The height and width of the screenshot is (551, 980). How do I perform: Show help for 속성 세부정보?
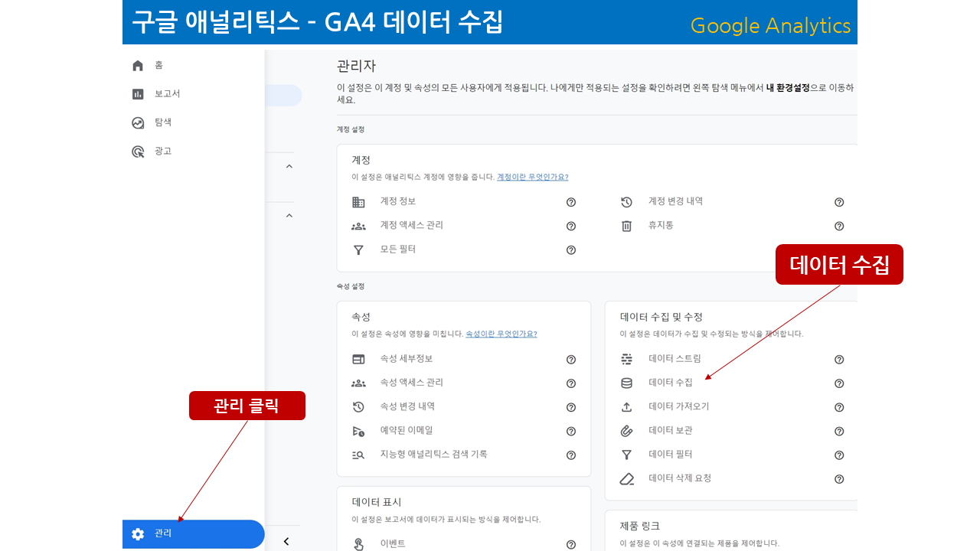pyautogui.click(x=571, y=360)
